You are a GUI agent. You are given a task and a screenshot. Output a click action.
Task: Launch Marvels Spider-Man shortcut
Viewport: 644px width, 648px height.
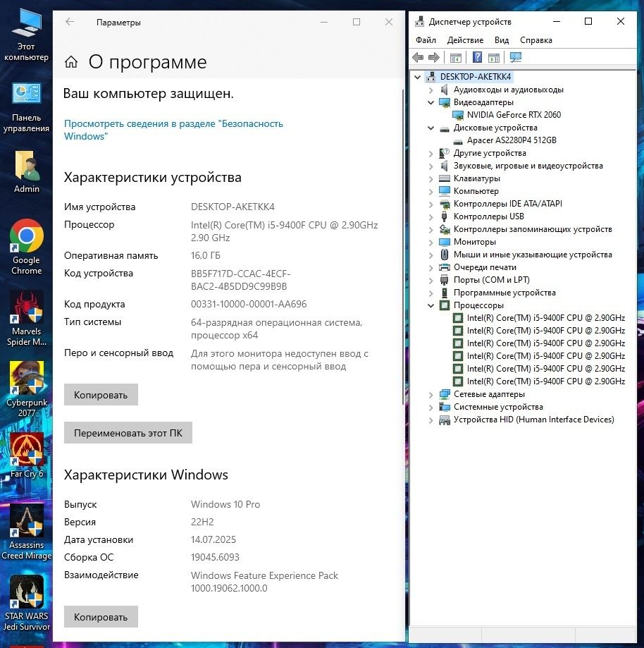27,318
